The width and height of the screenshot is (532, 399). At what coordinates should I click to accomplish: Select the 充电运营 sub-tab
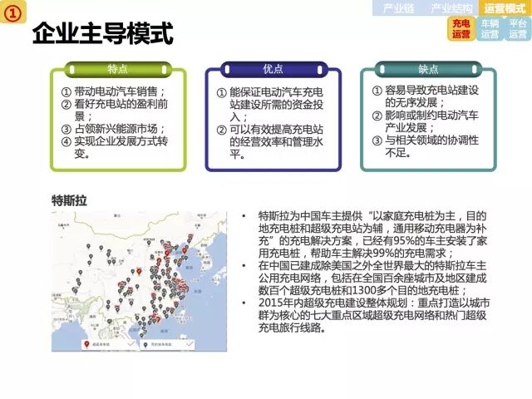(x=461, y=28)
